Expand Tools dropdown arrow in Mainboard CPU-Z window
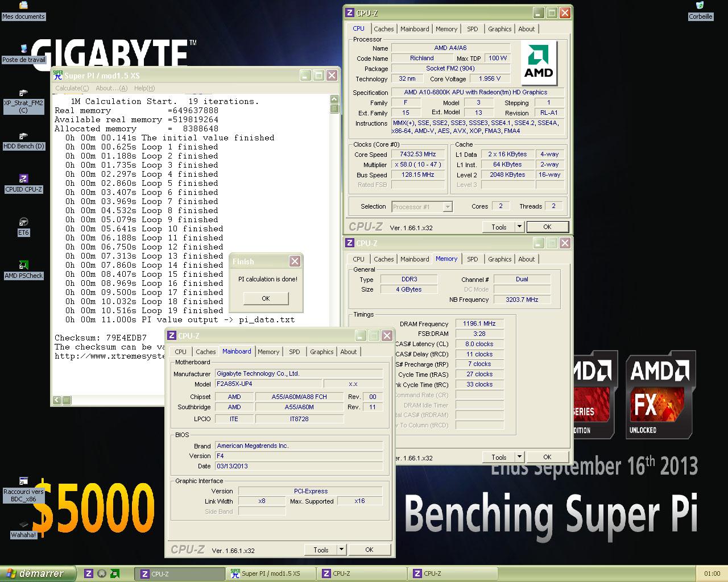728x582 pixels. [341, 550]
